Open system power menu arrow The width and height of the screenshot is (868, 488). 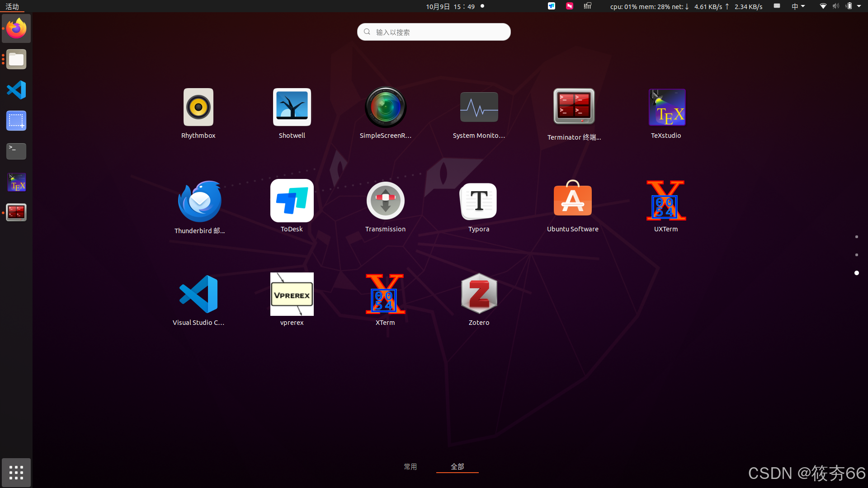[859, 6]
